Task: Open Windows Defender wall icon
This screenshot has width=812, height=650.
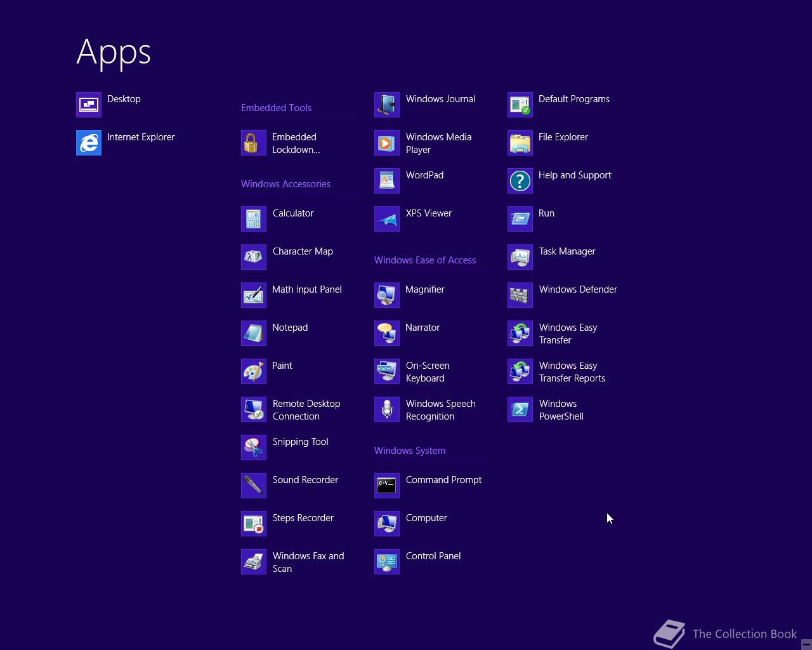Action: 520,295
